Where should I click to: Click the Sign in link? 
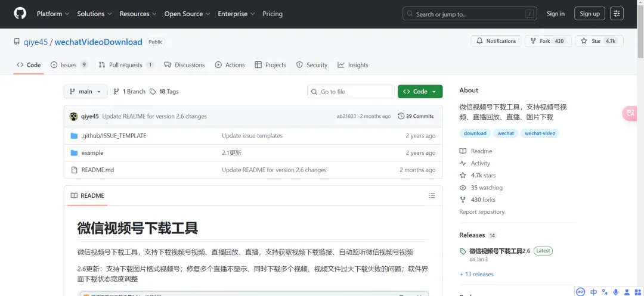(555, 14)
